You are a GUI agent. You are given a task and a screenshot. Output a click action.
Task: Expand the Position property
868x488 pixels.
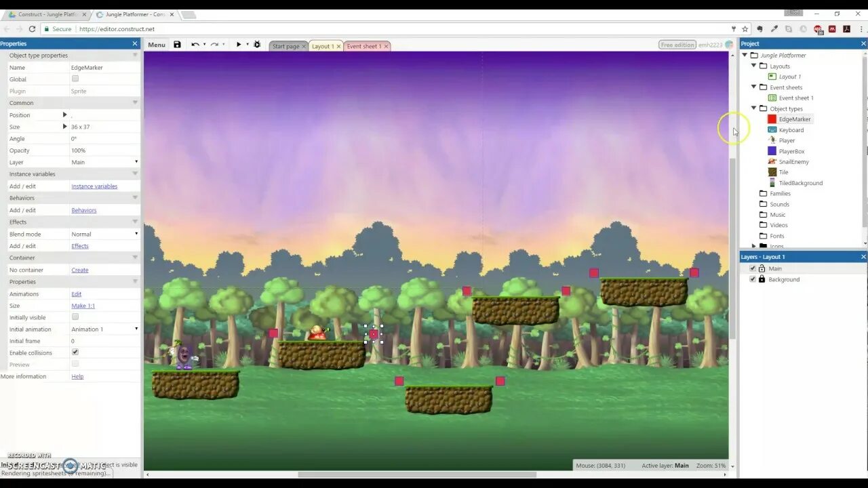click(65, 115)
